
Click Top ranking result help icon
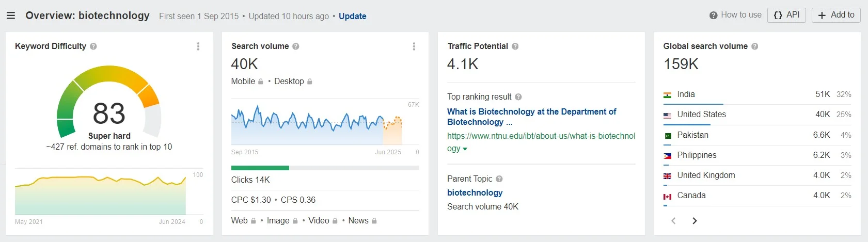pos(518,97)
